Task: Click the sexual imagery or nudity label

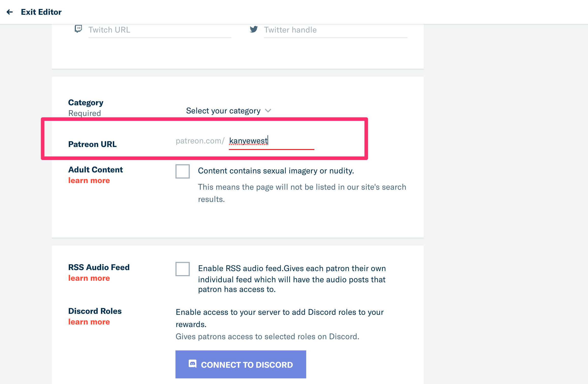Action: [x=276, y=171]
